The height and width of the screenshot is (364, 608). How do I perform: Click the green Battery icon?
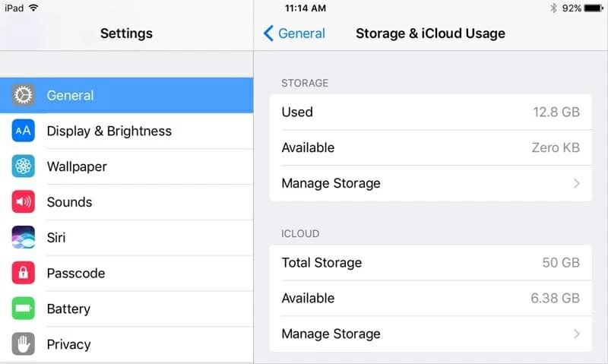pyautogui.click(x=24, y=309)
